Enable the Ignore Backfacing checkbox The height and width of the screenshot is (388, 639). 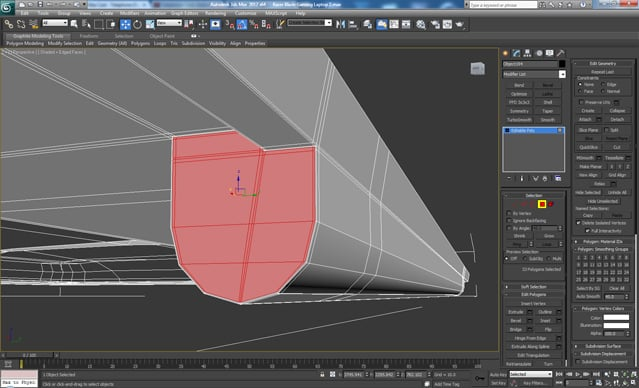(509, 220)
